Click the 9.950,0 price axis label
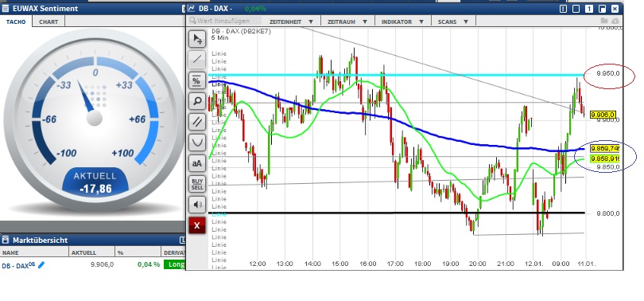Screen dimensions: 644x301 (608, 73)
